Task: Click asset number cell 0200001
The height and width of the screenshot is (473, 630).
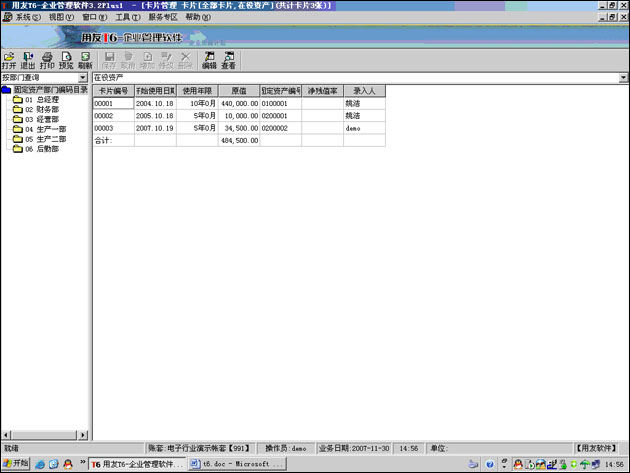Action: tap(280, 116)
